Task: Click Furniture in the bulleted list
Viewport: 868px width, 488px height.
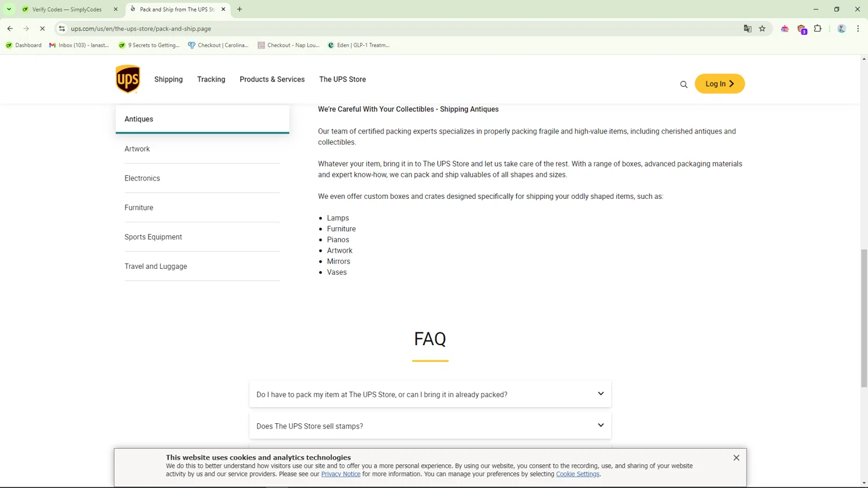Action: [x=341, y=229]
